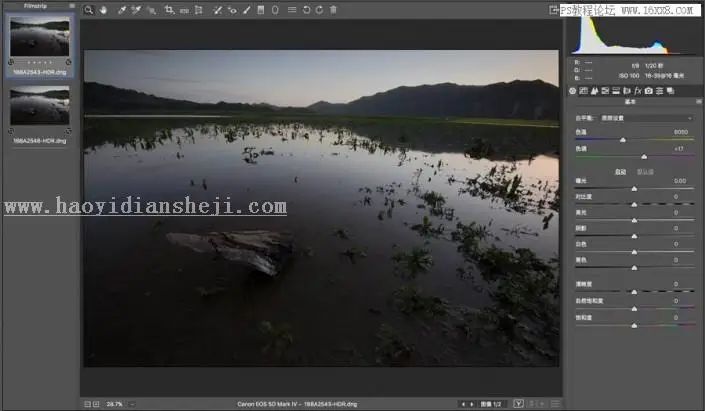Image resolution: width=705 pixels, height=411 pixels.
Task: Click the Clarity slider handle
Action: coord(634,292)
